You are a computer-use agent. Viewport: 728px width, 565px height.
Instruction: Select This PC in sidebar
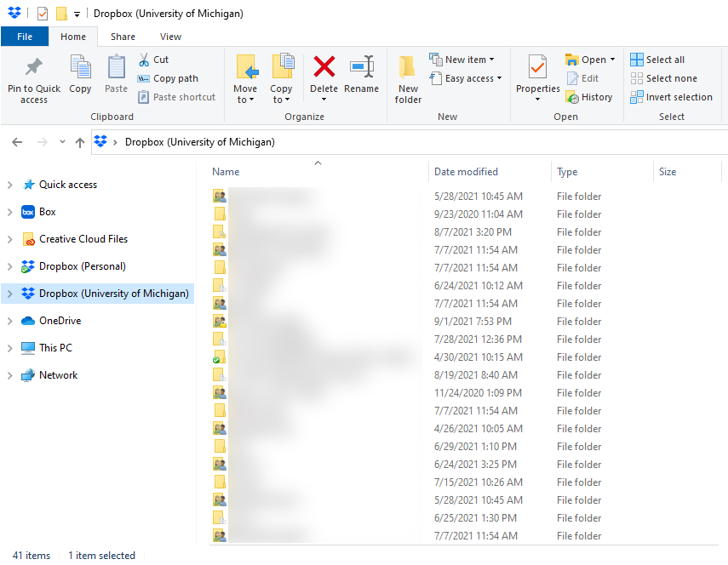tap(55, 348)
